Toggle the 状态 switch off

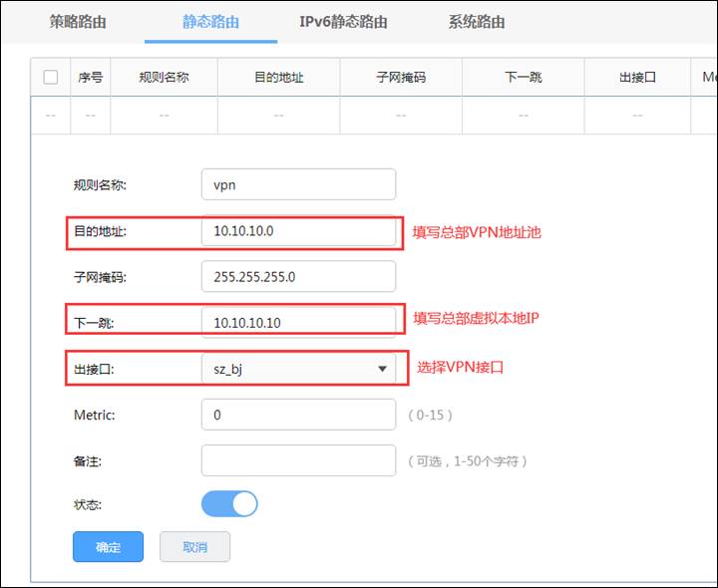(x=229, y=503)
